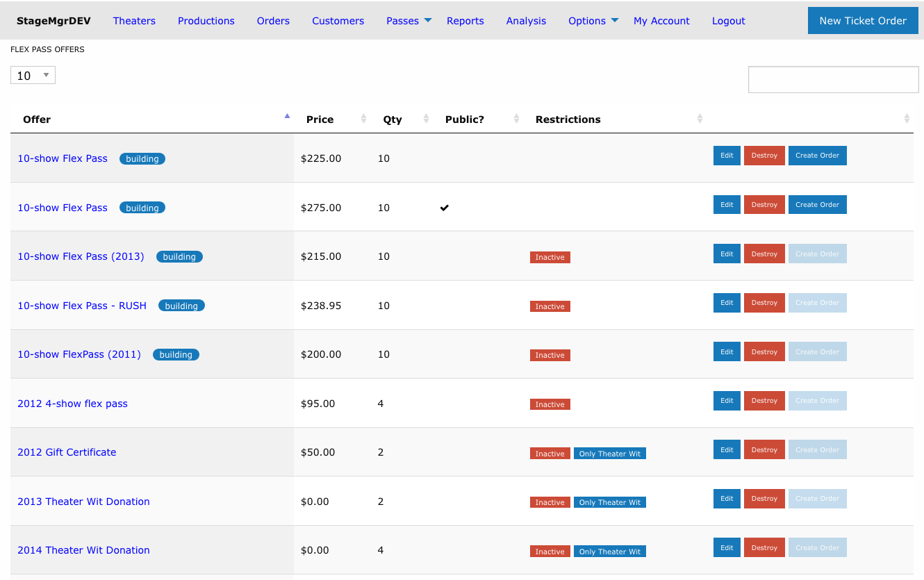This screenshot has height=580, width=924.
Task: Sort the table by Qty column
Action: pyautogui.click(x=426, y=119)
